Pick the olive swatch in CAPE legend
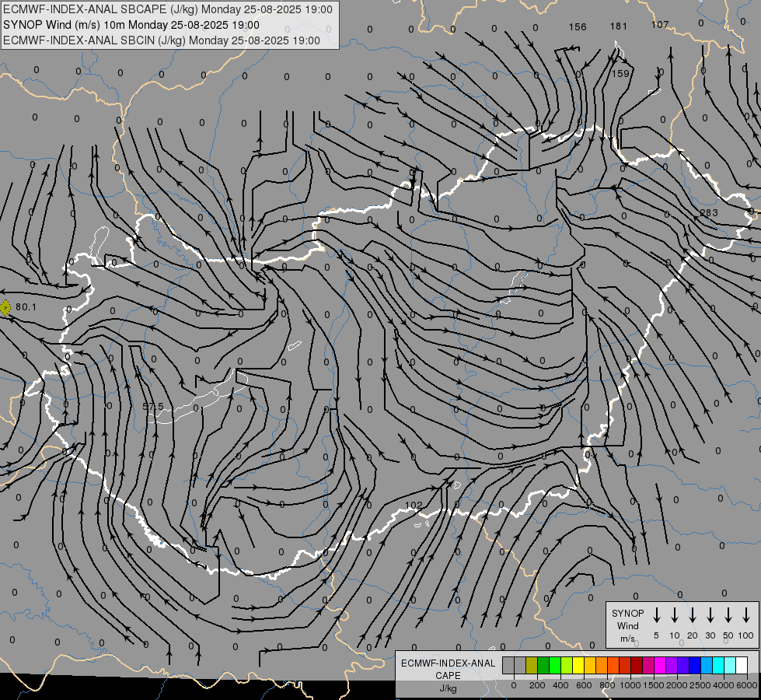Viewport: 761px width, 700px height. [532, 666]
